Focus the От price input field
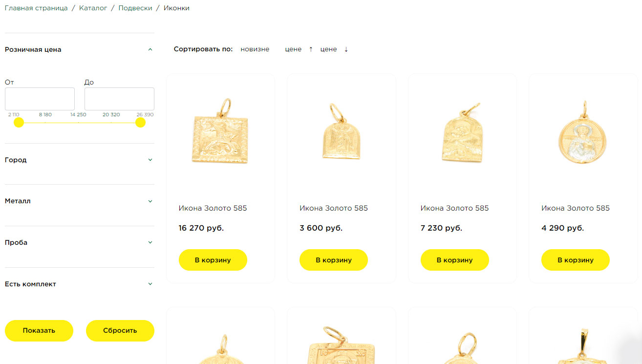This screenshot has width=642, height=364. coord(40,99)
